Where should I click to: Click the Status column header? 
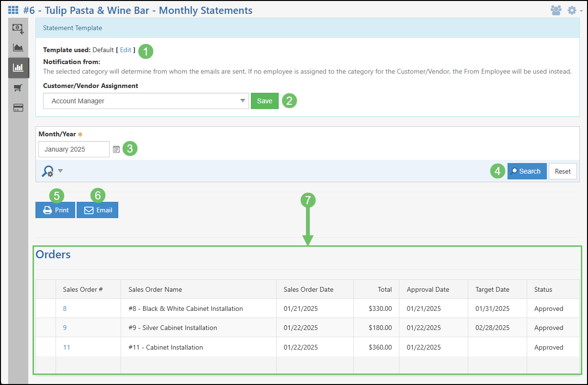[x=553, y=289]
